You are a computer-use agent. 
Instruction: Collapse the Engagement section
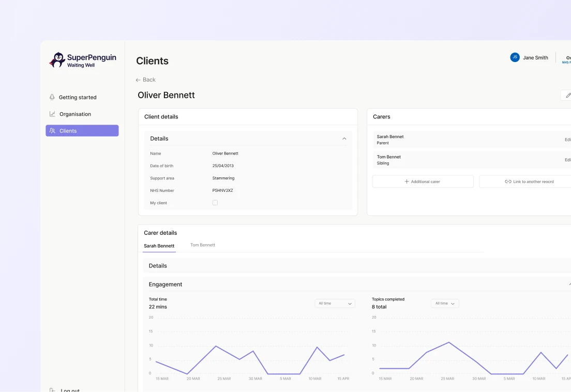point(569,284)
